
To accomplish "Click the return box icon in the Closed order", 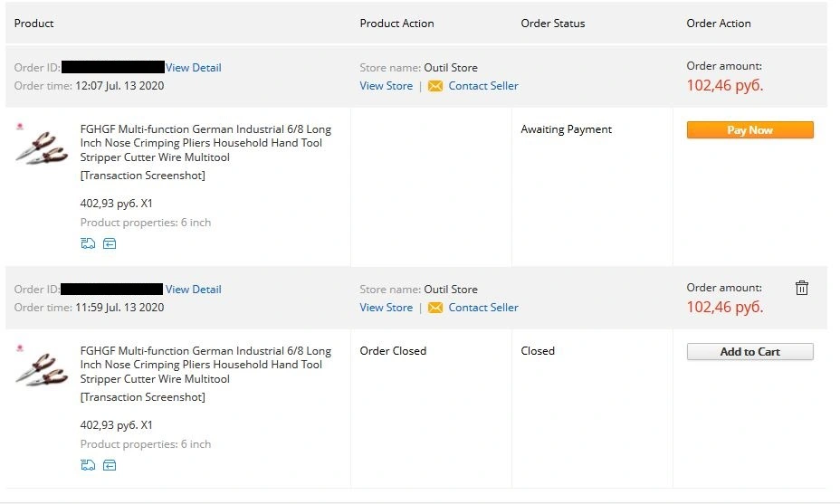I will (x=110, y=465).
